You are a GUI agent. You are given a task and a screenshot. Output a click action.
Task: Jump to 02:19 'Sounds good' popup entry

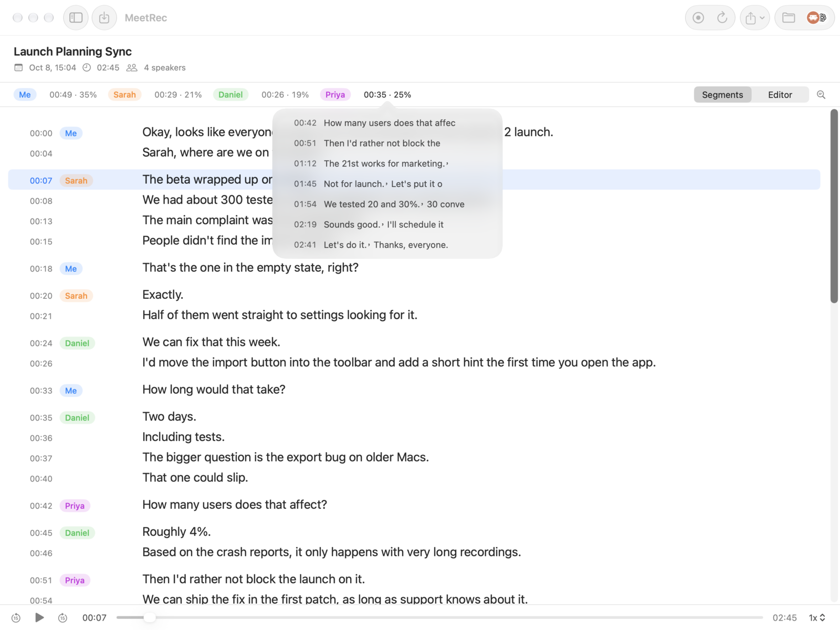(387, 225)
